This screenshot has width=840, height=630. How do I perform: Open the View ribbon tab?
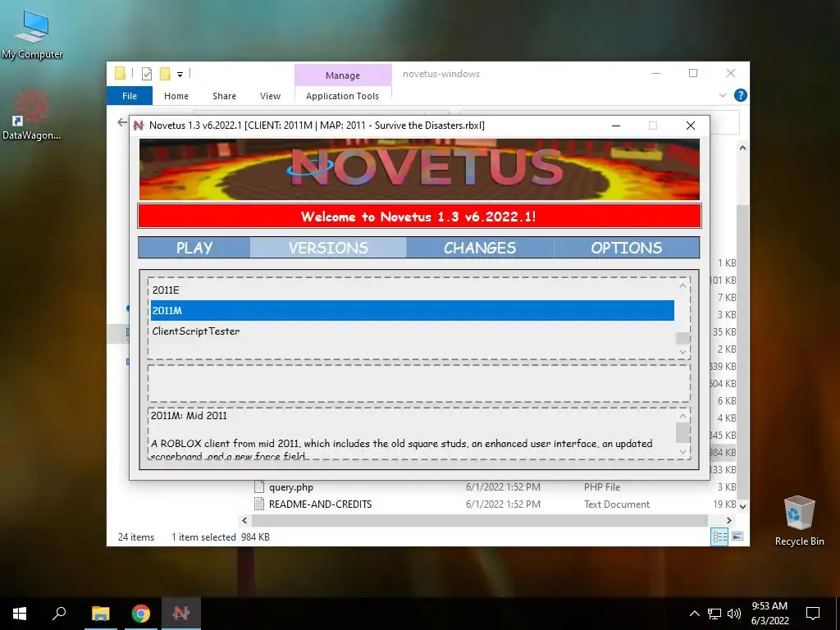pos(270,96)
